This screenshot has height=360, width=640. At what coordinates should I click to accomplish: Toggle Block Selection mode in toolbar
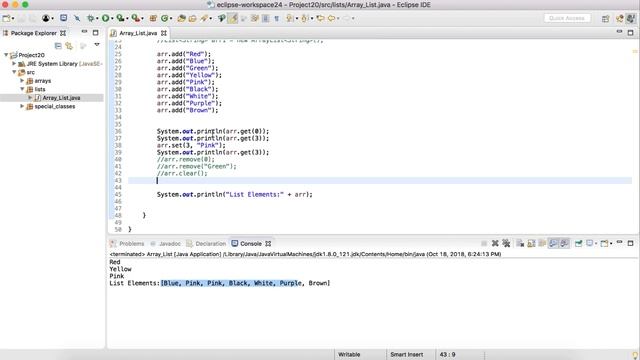pyautogui.click(x=266, y=18)
